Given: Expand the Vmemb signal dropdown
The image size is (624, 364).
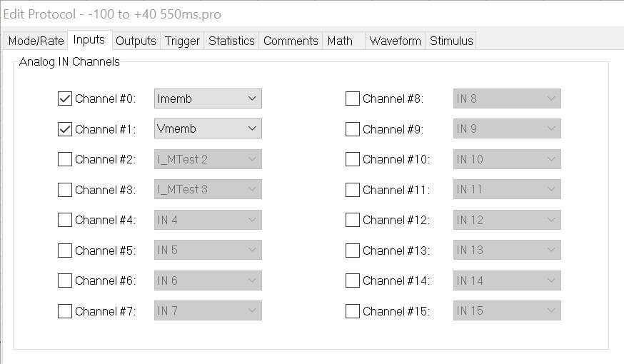Looking at the screenshot, I should [208, 129].
